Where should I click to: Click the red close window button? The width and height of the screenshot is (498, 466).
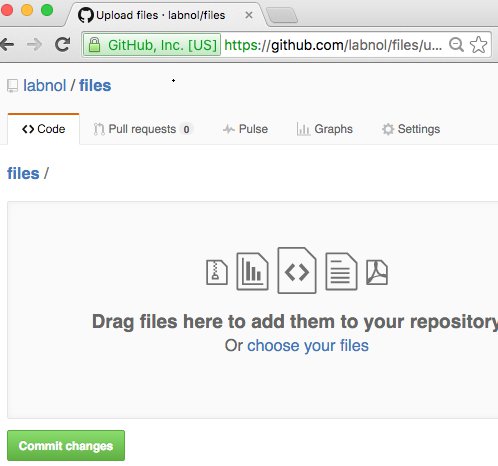click(x=6, y=10)
